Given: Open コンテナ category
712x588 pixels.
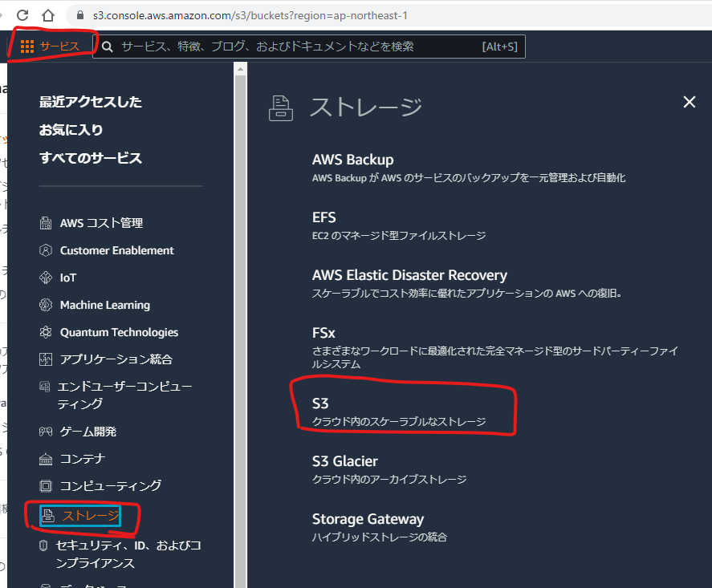Looking at the screenshot, I should (82, 459).
